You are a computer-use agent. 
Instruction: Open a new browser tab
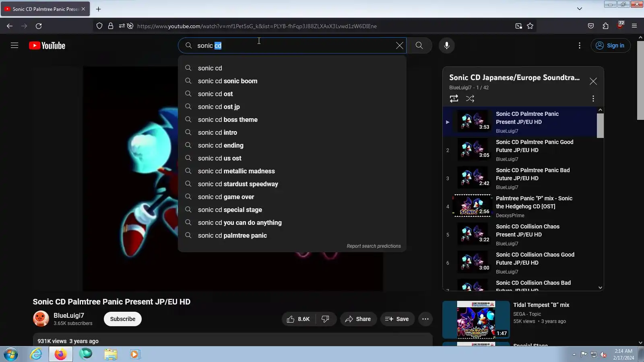pyautogui.click(x=98, y=9)
